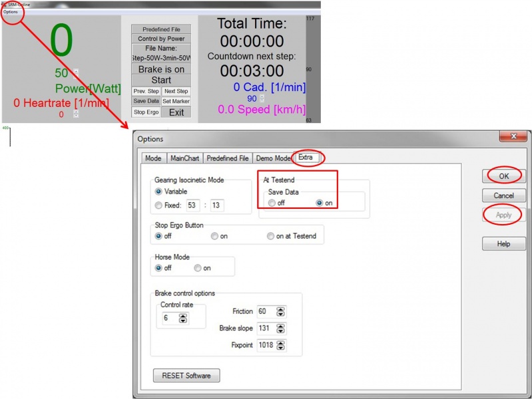Open Help from the Options dialog
Screen dimensions: 532x399
pyautogui.click(x=503, y=244)
